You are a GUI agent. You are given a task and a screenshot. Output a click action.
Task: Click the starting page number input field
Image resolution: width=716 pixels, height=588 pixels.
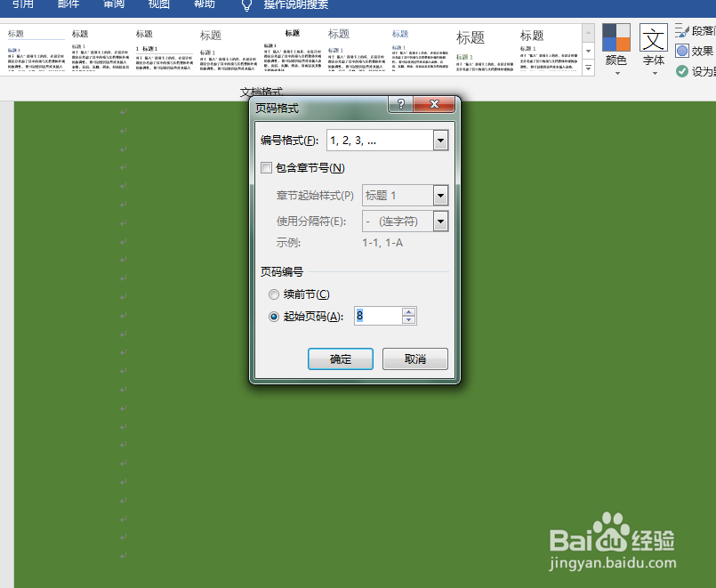(380, 316)
